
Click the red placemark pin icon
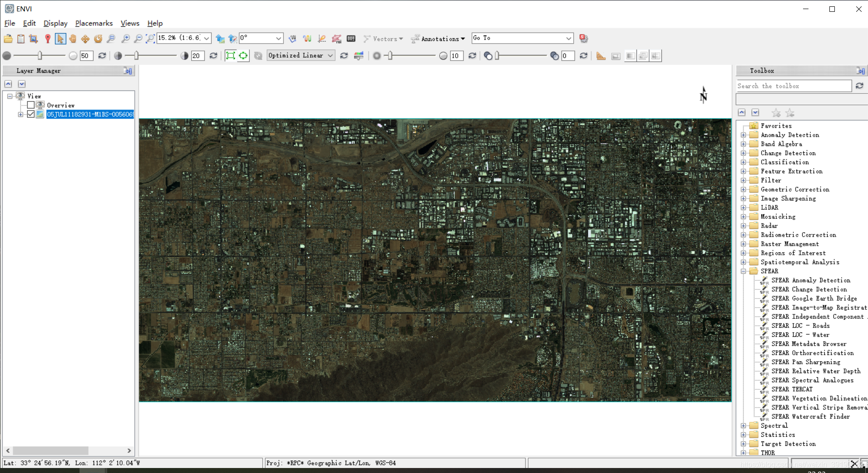(47, 39)
